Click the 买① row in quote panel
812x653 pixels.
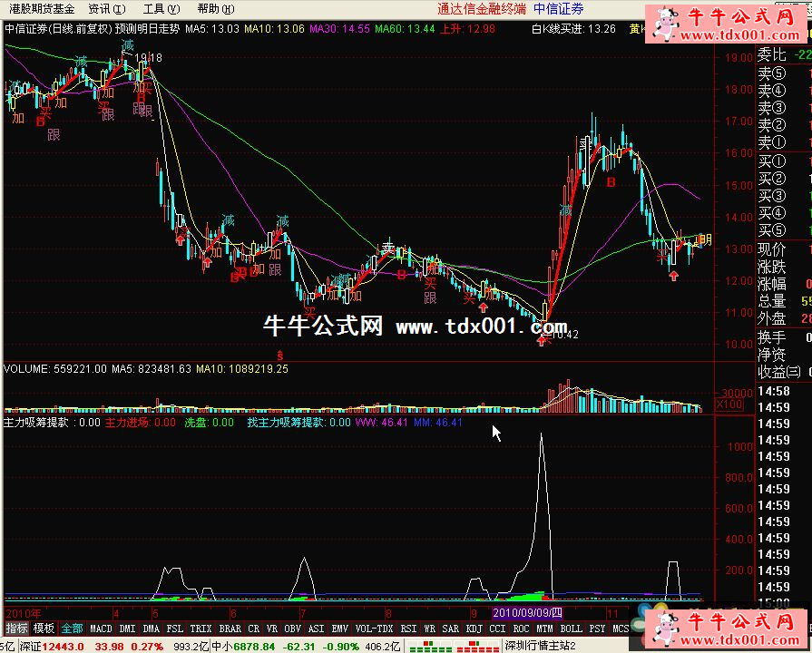pyautogui.click(x=784, y=161)
